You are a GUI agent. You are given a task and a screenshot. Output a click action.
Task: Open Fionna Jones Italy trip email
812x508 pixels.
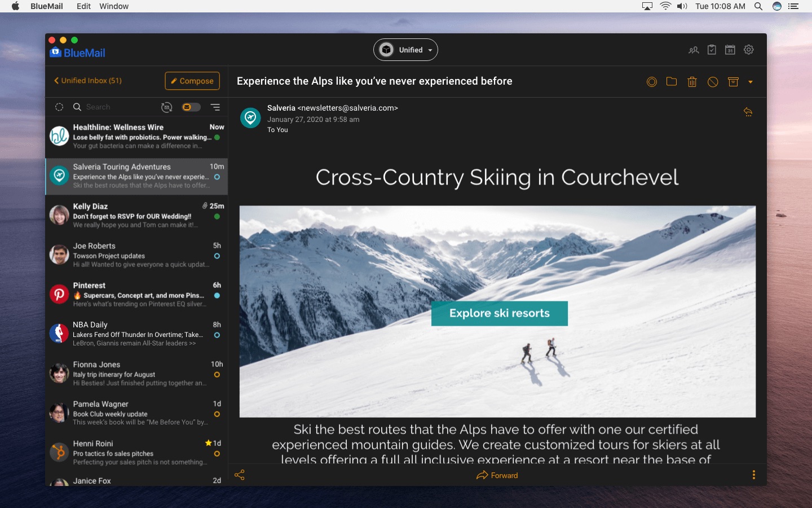pos(136,373)
